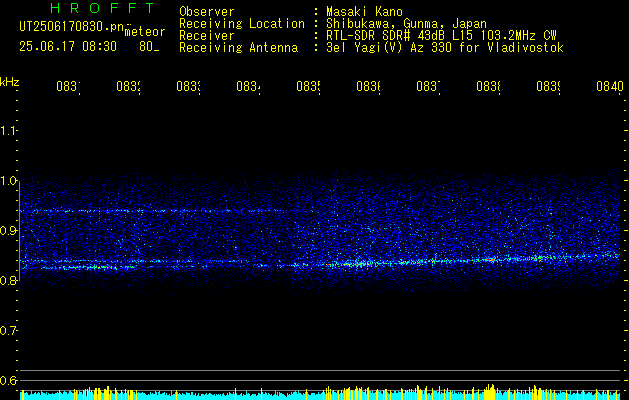
Task: Click the 0834 time marker
Action: click(248, 87)
